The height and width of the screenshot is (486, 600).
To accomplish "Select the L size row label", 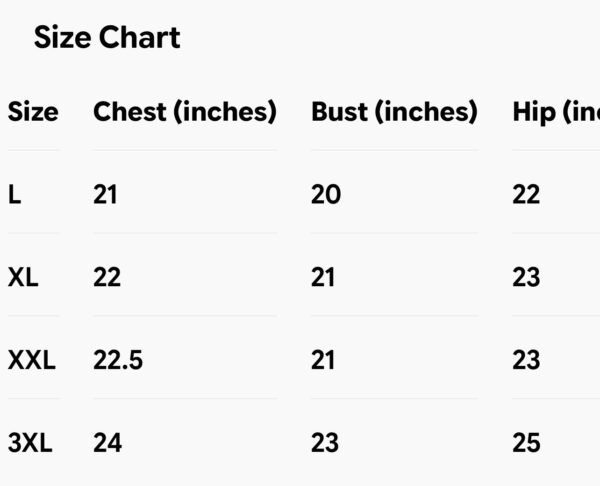I will [x=15, y=194].
